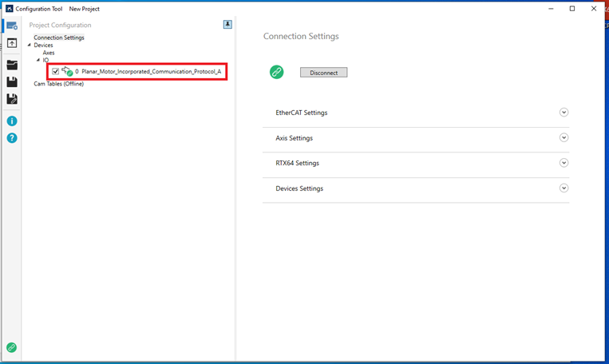609x364 pixels.
Task: Expand EtherCAT Settings section
Action: (564, 113)
